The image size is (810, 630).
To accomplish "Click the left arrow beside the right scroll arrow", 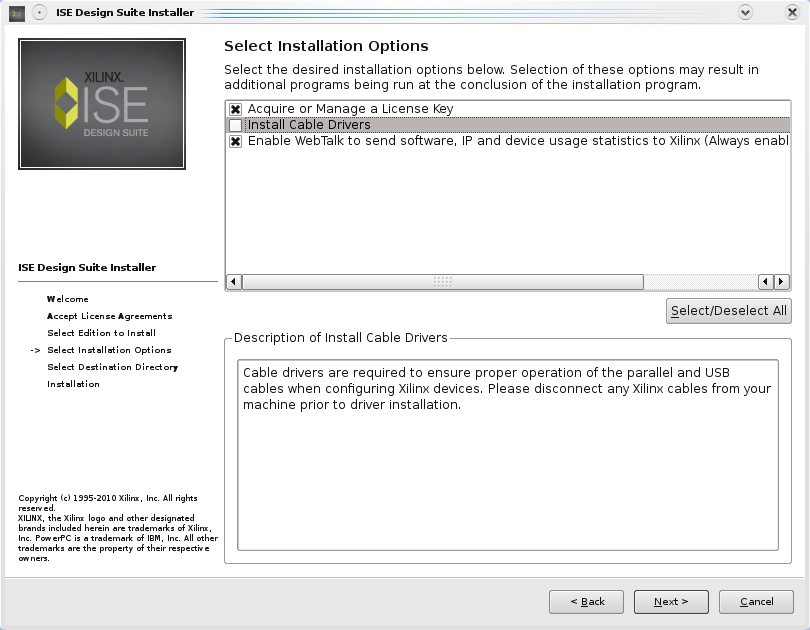I will [x=766, y=282].
